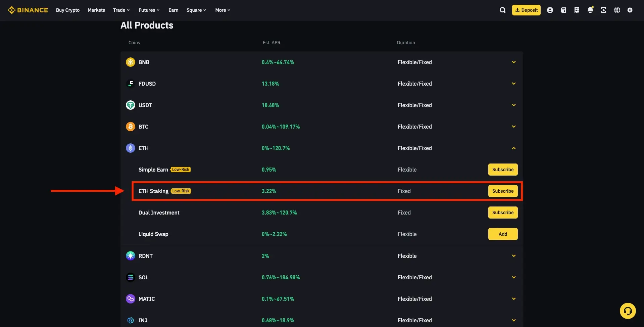Viewport: 644px width, 327px height.
Task: Open the More dropdown menu
Action: (223, 10)
